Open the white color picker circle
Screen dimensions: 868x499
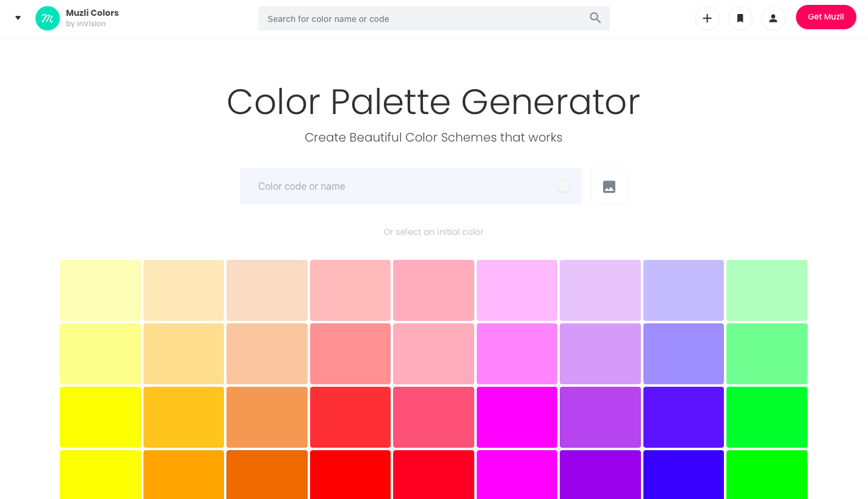563,186
